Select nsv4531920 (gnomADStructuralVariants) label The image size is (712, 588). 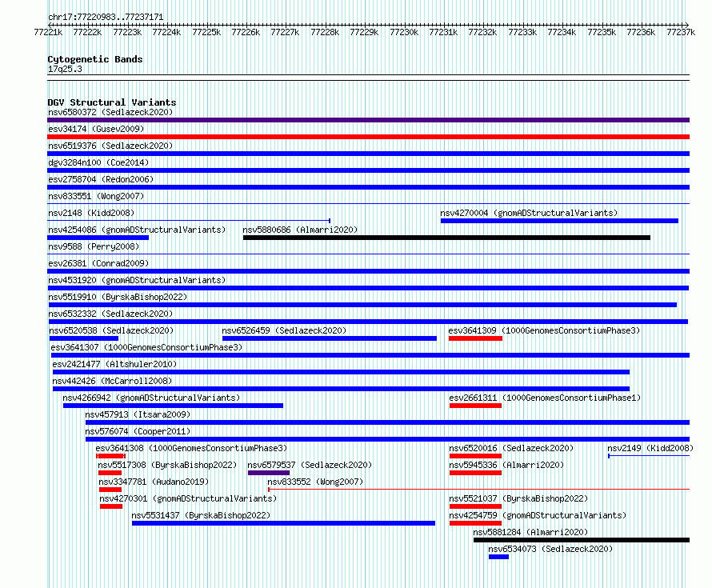[137, 280]
